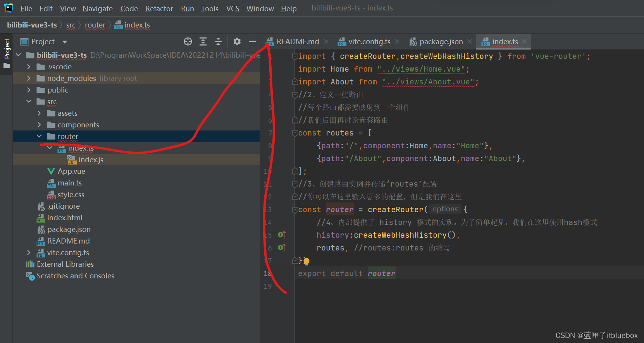Expand the components folder
The image size is (644, 343).
point(39,125)
